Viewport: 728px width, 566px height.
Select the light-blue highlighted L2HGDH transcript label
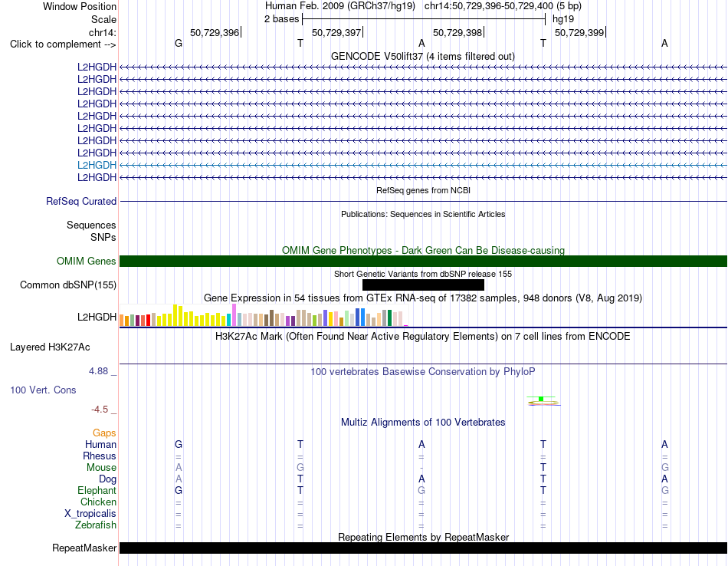(97, 165)
